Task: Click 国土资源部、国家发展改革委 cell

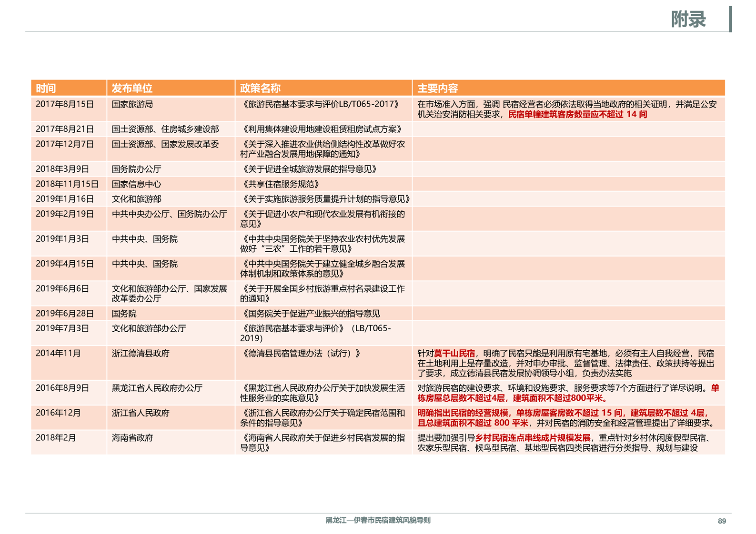Action: coord(165,144)
